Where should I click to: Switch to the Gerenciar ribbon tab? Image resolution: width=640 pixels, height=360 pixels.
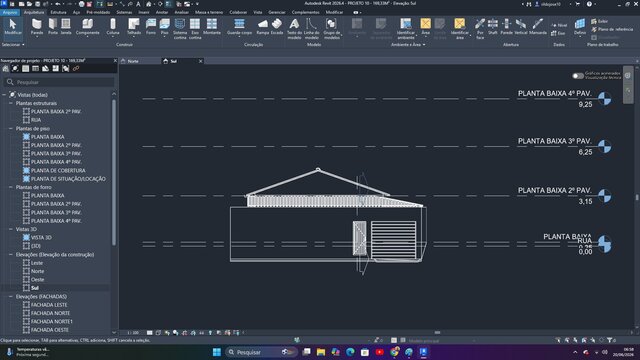(x=277, y=12)
